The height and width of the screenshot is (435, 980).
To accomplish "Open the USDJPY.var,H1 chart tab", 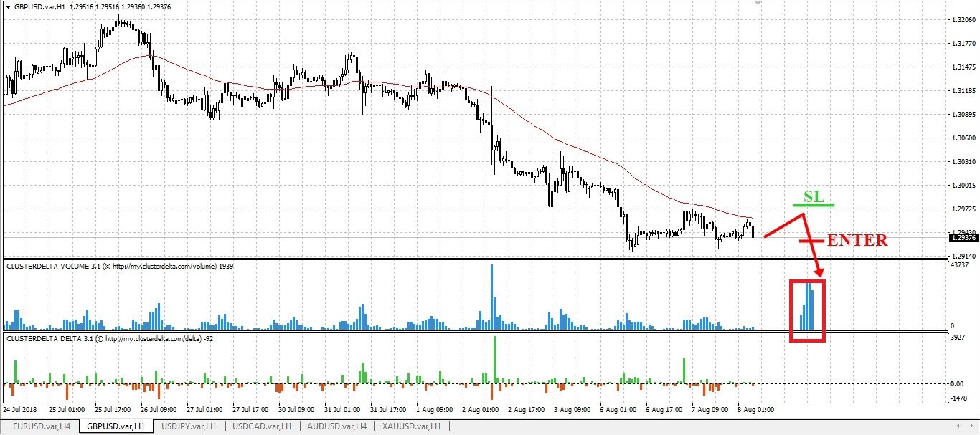I will click(189, 426).
